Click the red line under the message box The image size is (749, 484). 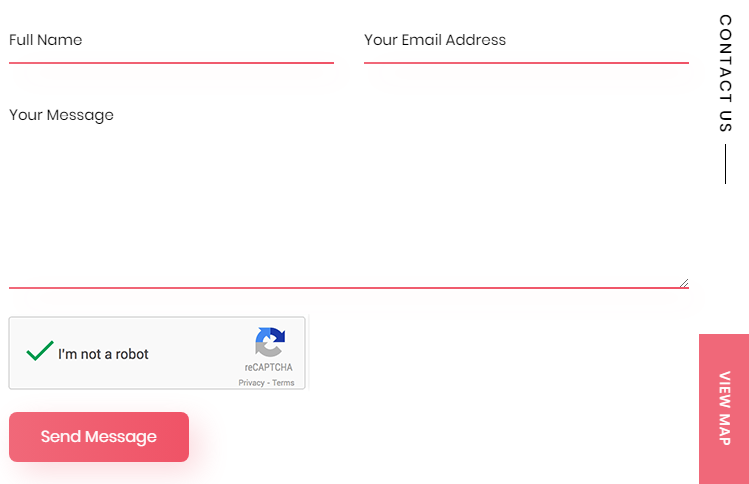[x=348, y=288]
